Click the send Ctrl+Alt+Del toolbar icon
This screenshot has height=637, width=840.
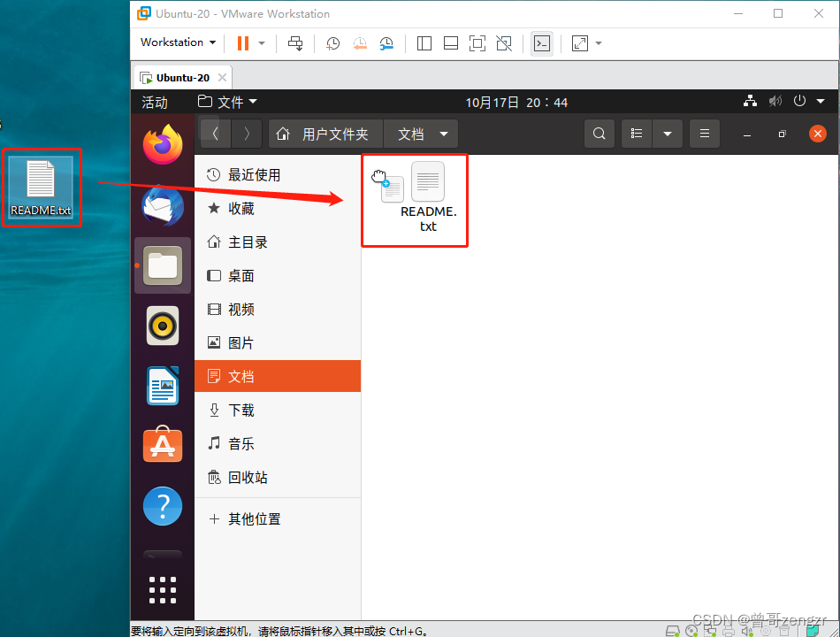pyautogui.click(x=295, y=42)
